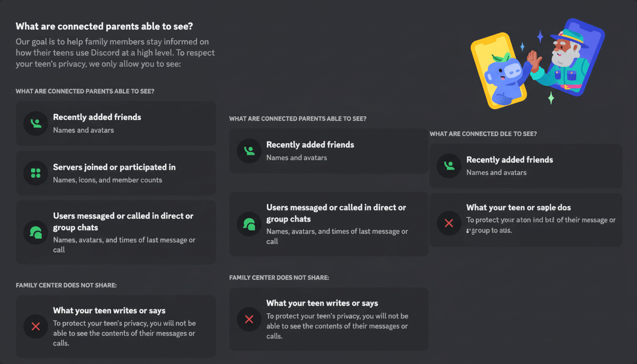The width and height of the screenshot is (637, 364).
Task: Click the group chats bubble icon in middle column
Action: coord(249,224)
